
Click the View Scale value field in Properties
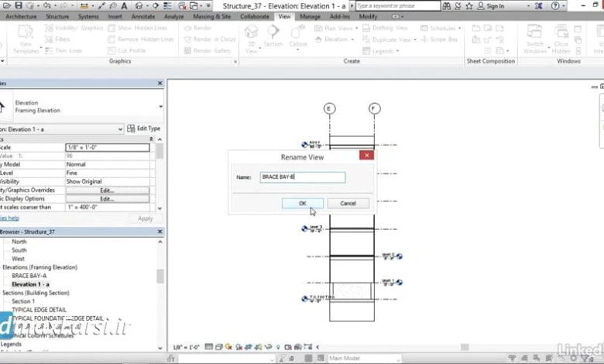(108, 147)
